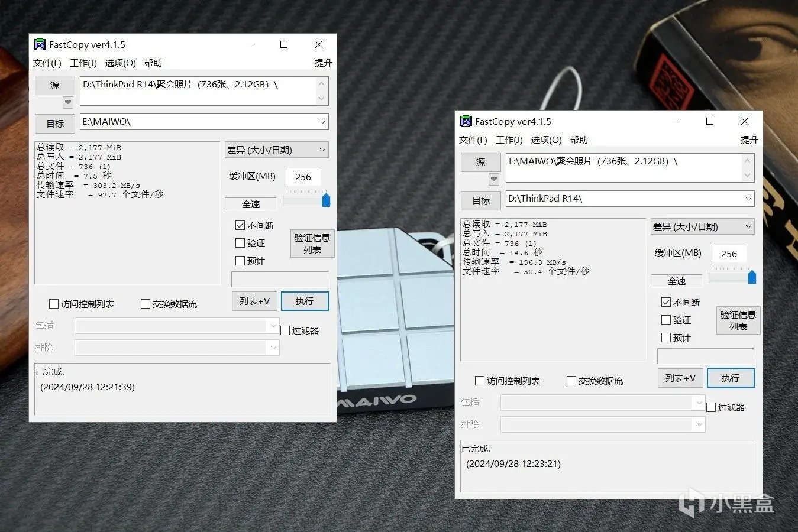Click 缓冲区(MB) field 256 in MAIWO-target window
This screenshot has height=532, width=798.
(x=303, y=177)
